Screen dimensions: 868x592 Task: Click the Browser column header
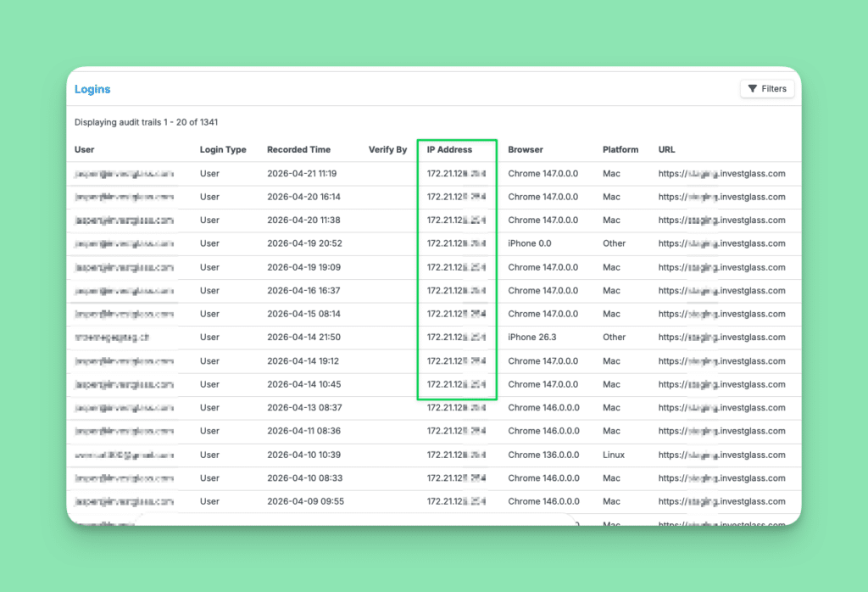(526, 149)
